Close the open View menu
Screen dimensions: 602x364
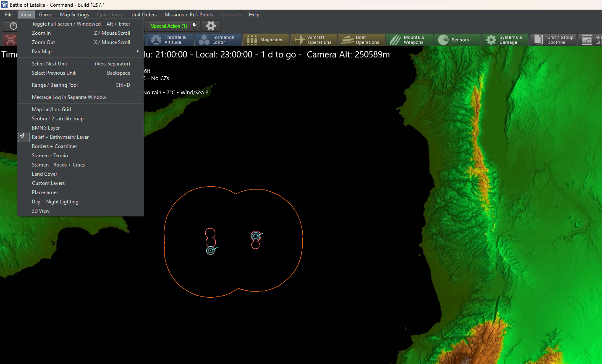[x=26, y=15]
